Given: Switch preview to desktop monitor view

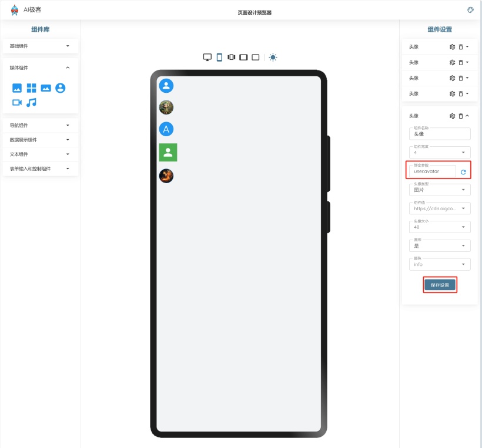Looking at the screenshot, I should 207,58.
